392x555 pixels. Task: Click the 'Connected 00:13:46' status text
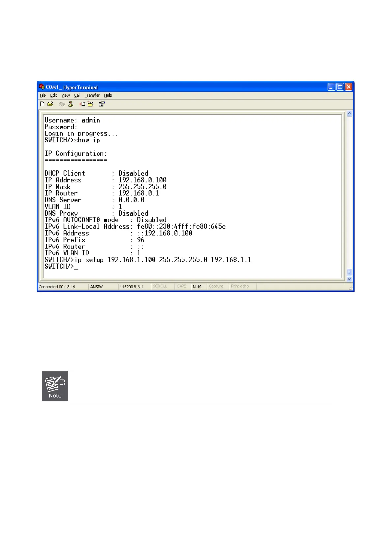(x=57, y=287)
